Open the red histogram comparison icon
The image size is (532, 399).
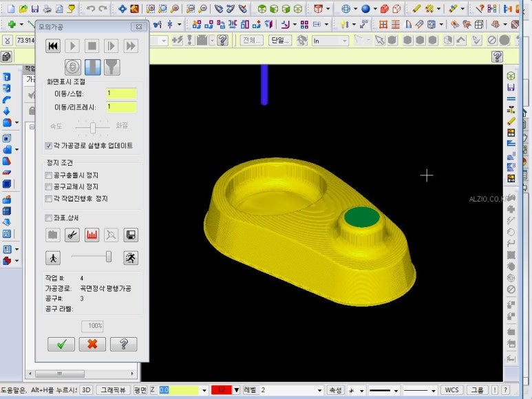click(92, 235)
